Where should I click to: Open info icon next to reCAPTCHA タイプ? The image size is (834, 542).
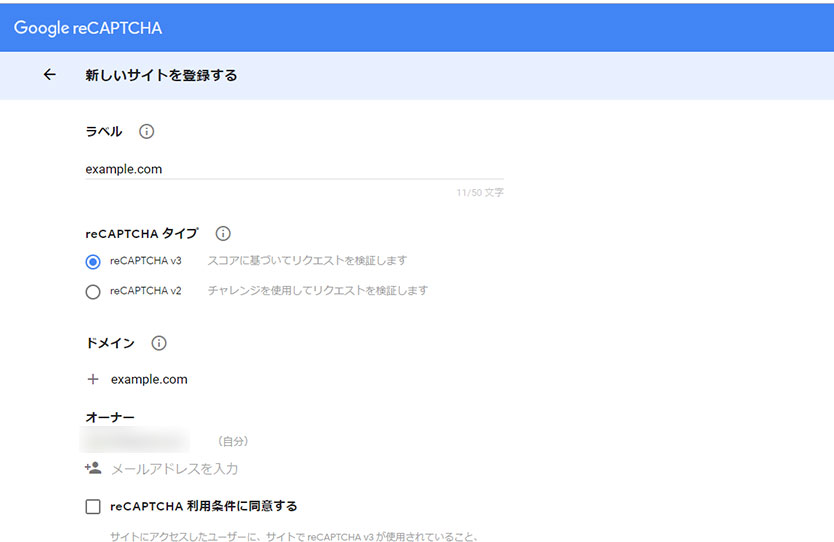[x=223, y=234]
